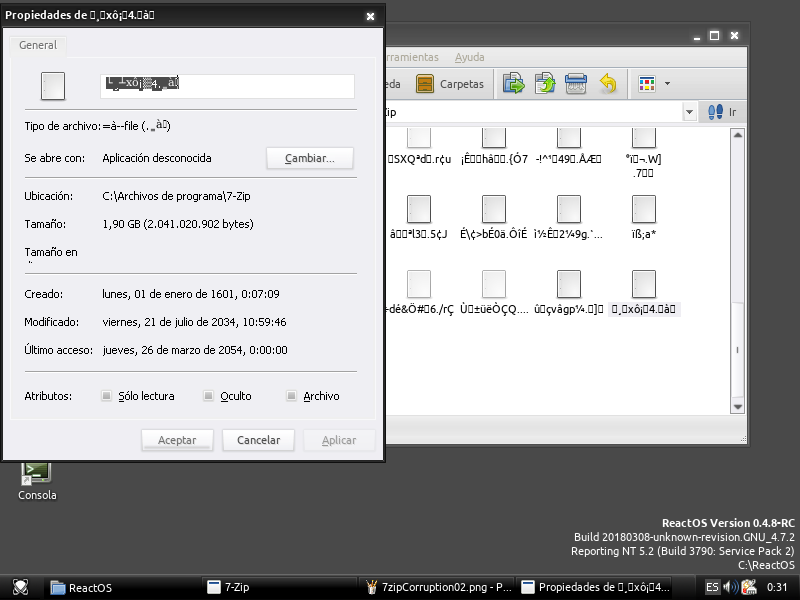Open the Views dropdown arrow
This screenshot has height=600, width=800.
[x=667, y=84]
